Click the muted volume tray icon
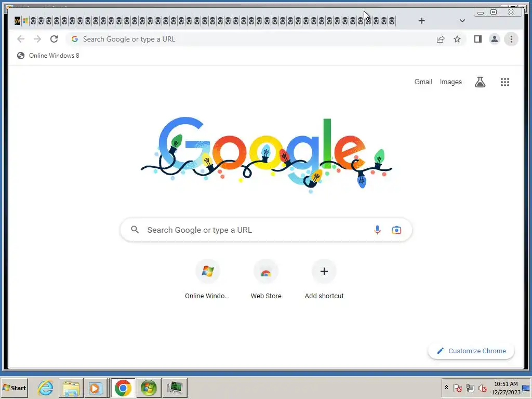This screenshot has width=532, height=399. point(482,388)
